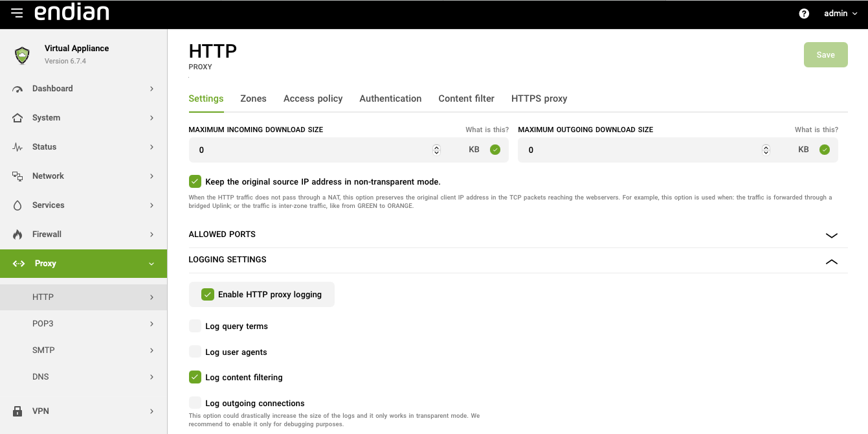Focus the Maximum Incoming Download Size field
Screen dimensions: 868x434
point(348,150)
